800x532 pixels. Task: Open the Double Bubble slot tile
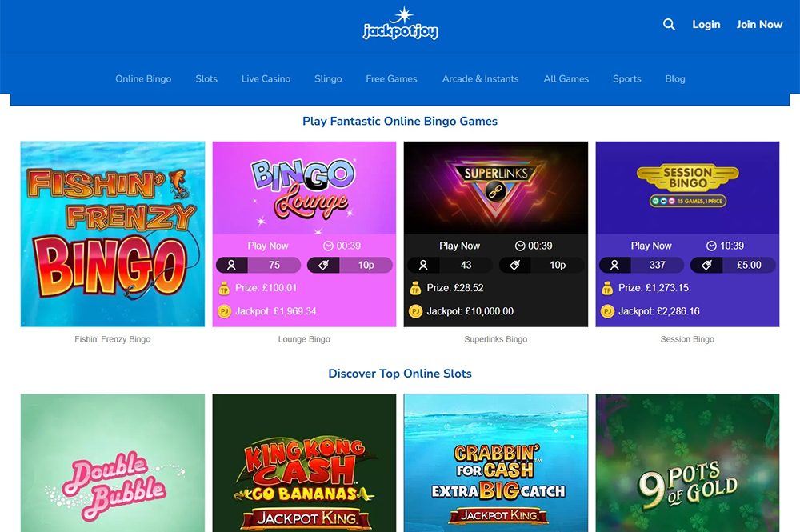pos(113,462)
